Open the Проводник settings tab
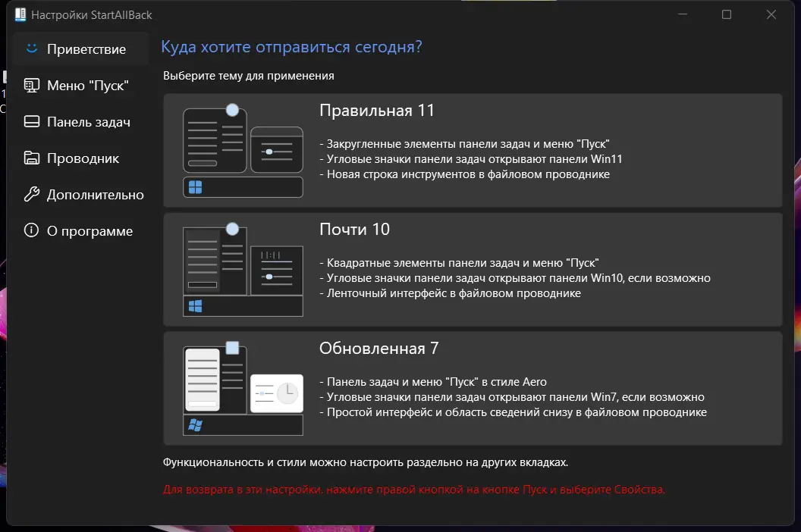Viewport: 801px width, 532px height. [x=80, y=158]
